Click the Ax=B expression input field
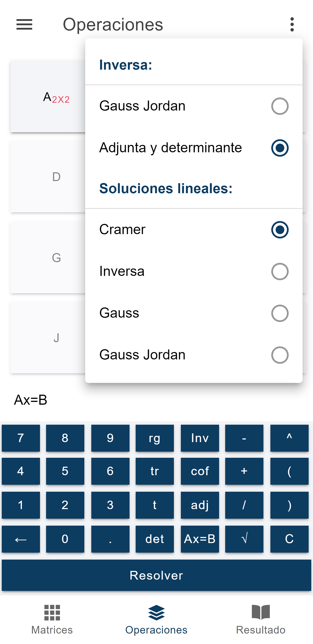The width and height of the screenshot is (313, 644). (156, 400)
